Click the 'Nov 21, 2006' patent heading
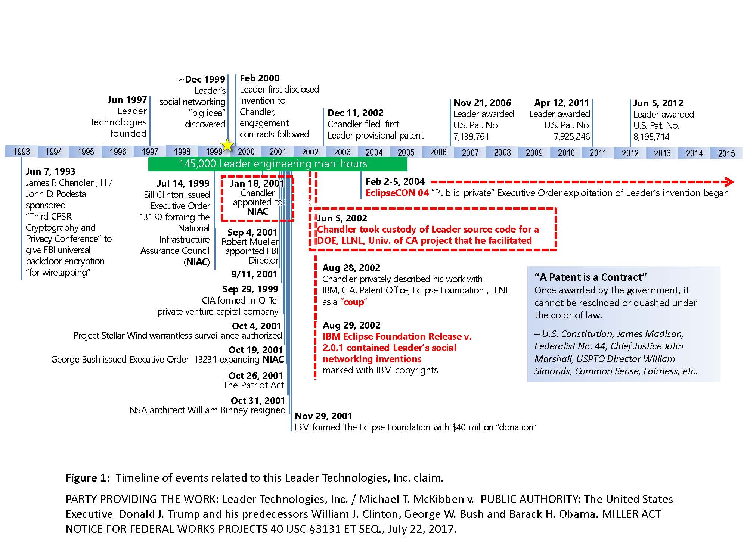Image resolution: width=747 pixels, height=560 pixels. (482, 103)
